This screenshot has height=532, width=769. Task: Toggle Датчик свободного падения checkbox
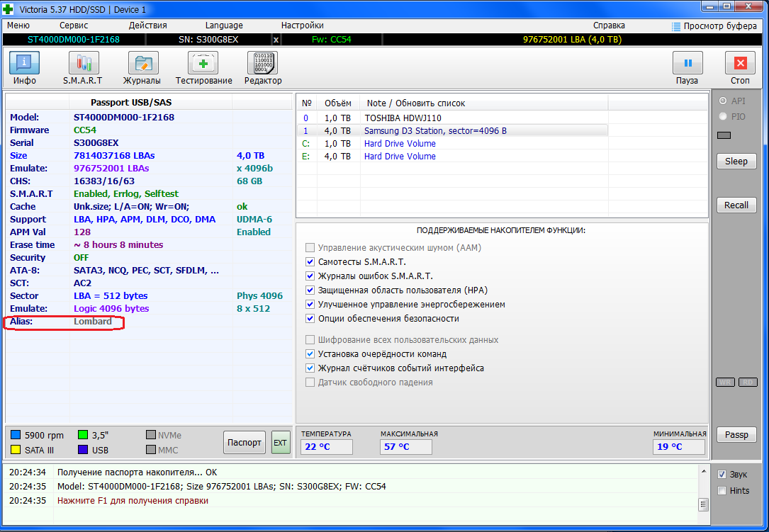[310, 383]
